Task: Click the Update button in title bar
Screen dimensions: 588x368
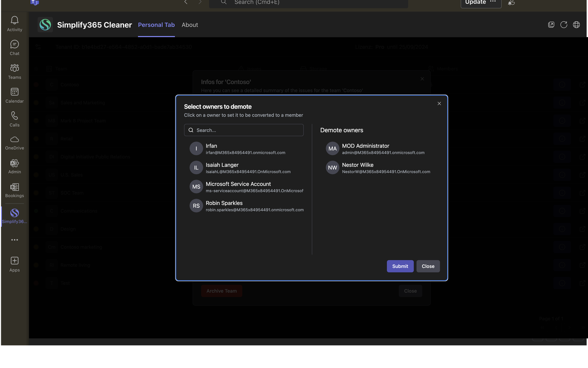Action: tap(475, 3)
